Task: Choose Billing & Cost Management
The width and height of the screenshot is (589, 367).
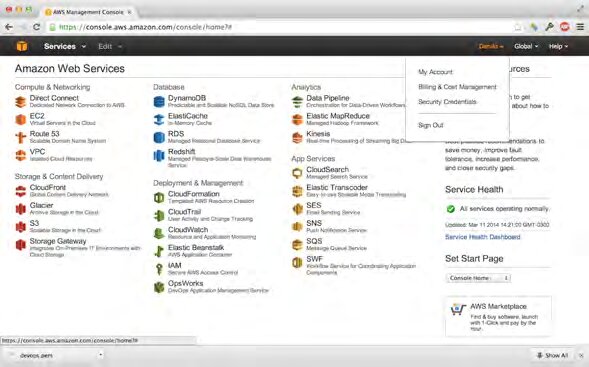Action: [x=457, y=87]
